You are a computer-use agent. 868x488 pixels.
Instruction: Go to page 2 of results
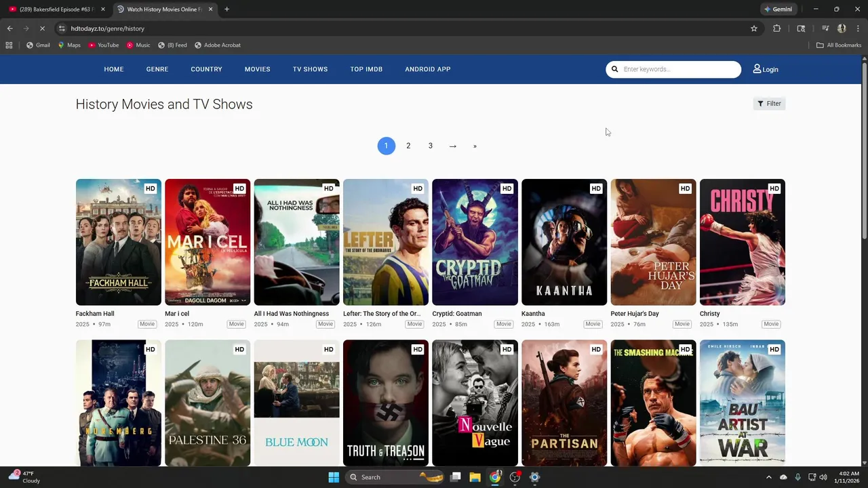point(408,146)
